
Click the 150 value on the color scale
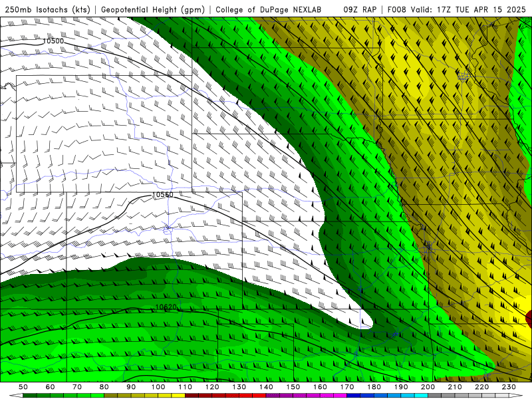click(x=293, y=387)
